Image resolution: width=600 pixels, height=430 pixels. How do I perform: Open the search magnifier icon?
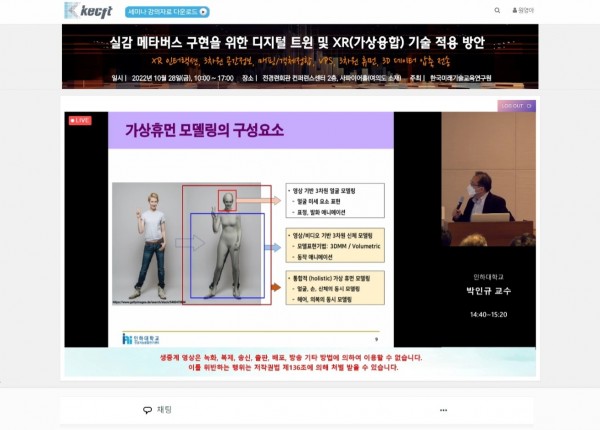click(497, 10)
